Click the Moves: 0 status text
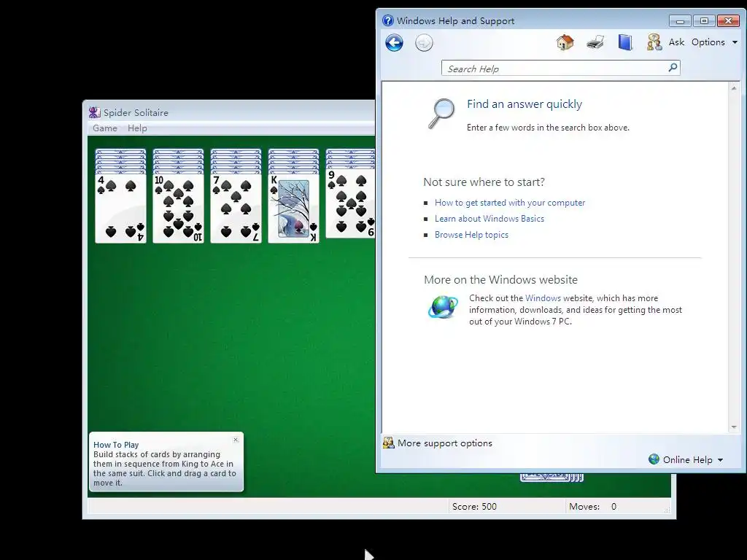The width and height of the screenshot is (747, 560). [592, 507]
